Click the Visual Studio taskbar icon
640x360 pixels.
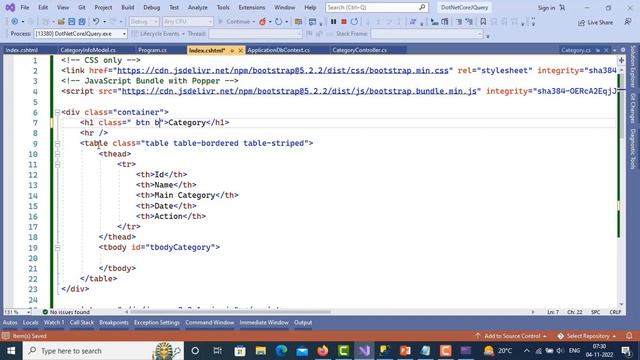[x=364, y=351]
